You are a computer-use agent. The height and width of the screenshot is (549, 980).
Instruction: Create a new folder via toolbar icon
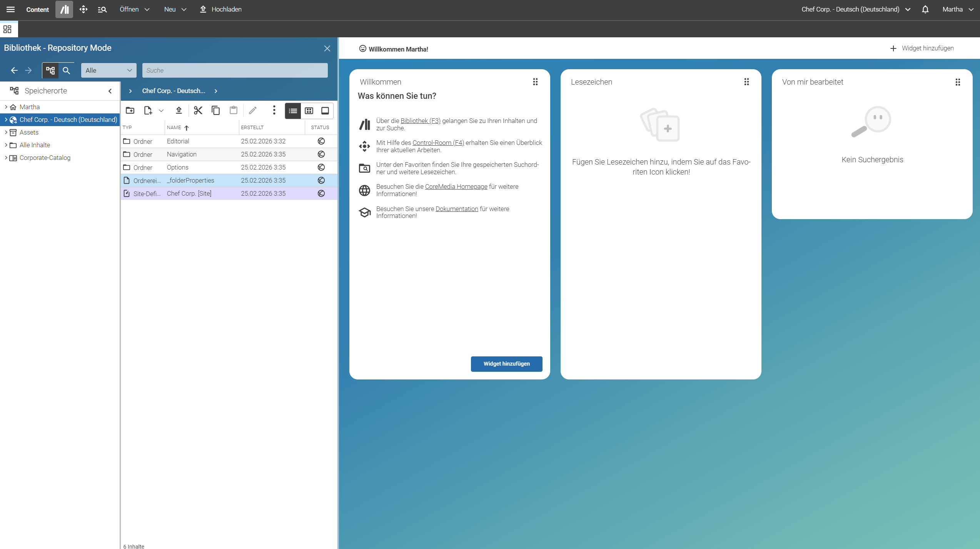point(130,111)
